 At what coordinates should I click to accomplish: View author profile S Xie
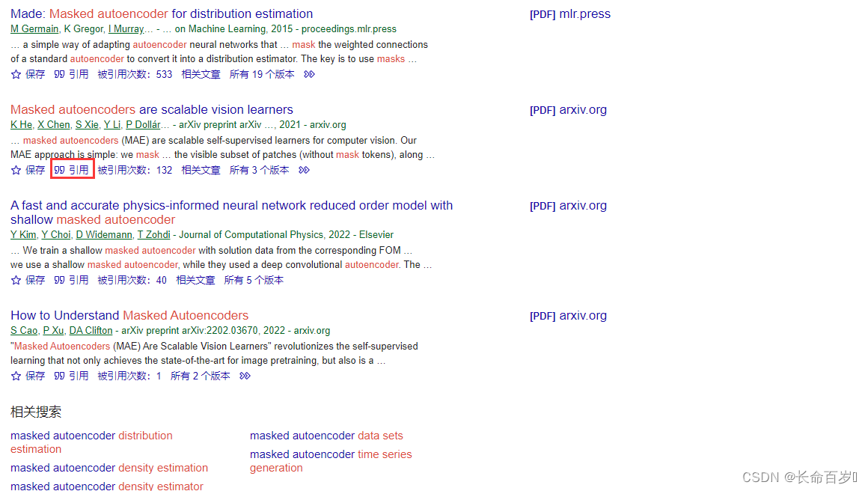(x=87, y=124)
